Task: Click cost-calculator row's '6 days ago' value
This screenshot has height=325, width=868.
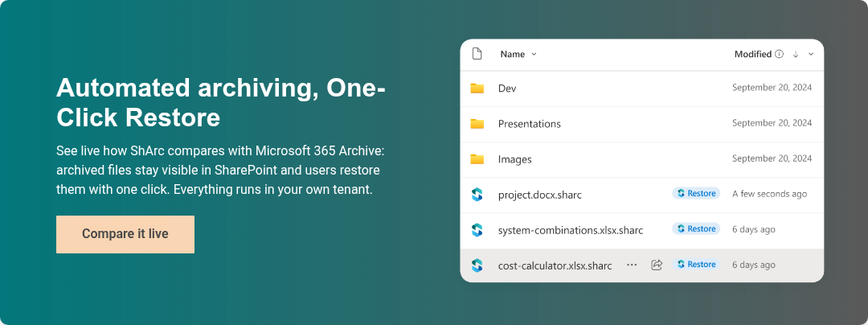Action: [753, 265]
